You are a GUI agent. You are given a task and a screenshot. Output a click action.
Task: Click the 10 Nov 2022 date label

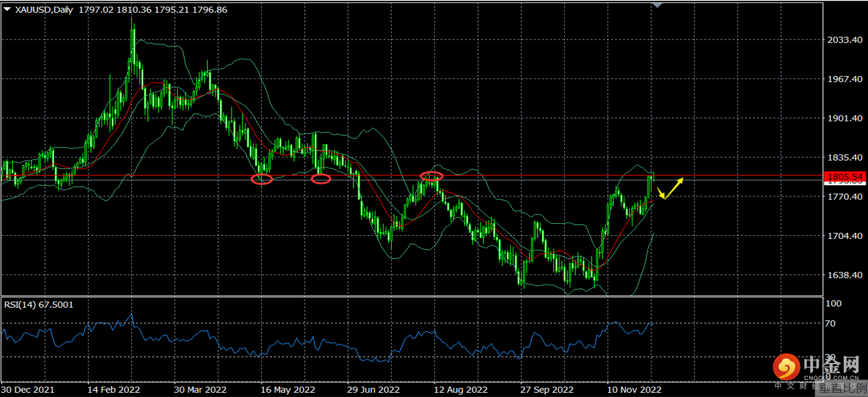pyautogui.click(x=634, y=389)
